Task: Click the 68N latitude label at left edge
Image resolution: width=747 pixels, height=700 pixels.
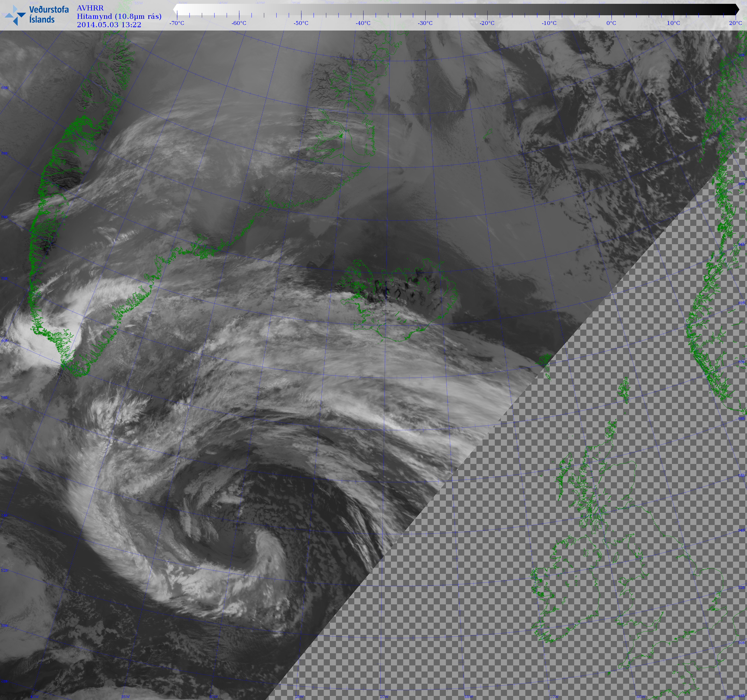Action: pos(5,88)
